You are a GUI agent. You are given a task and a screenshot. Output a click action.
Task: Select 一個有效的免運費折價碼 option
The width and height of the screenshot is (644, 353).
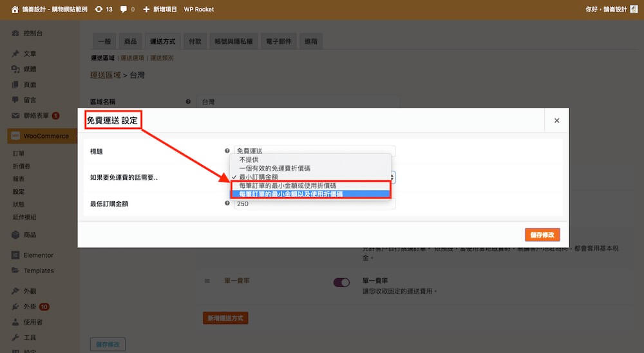coord(274,167)
